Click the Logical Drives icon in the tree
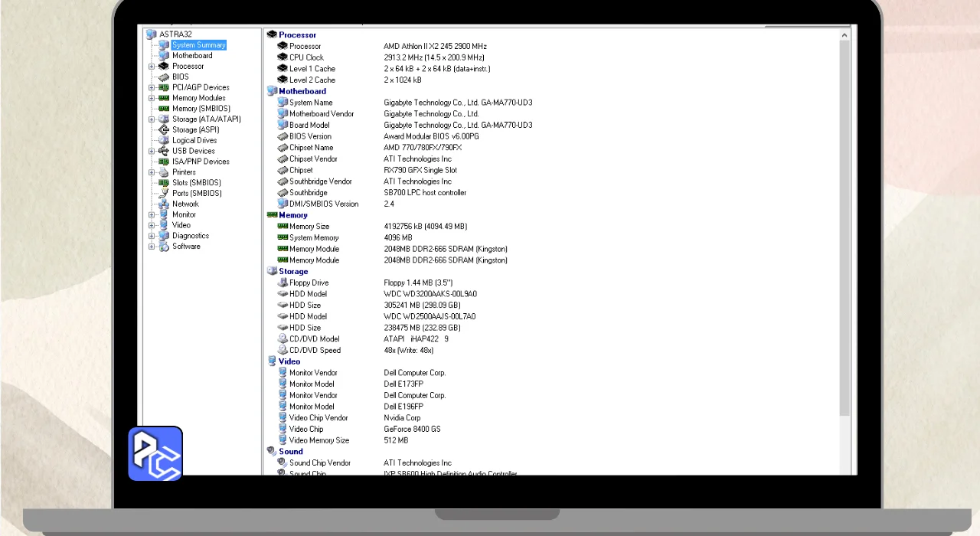 pyautogui.click(x=163, y=141)
